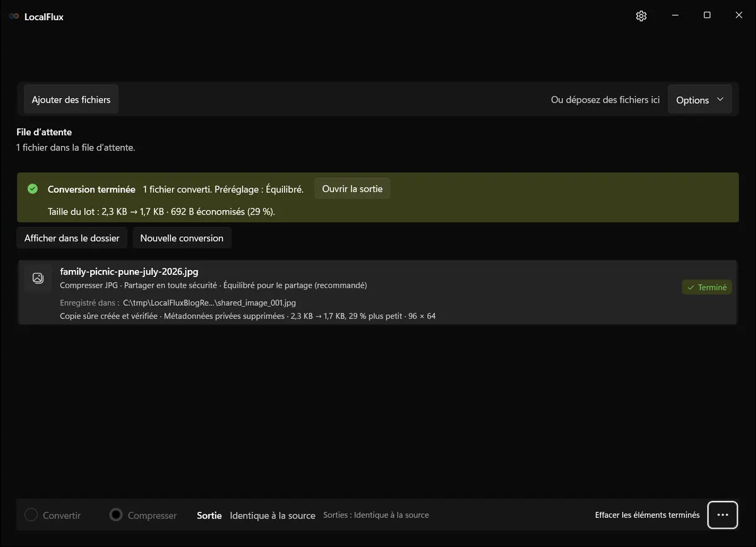Click the LocalFlux infinity logo icon
The height and width of the screenshot is (547, 756).
(x=14, y=17)
